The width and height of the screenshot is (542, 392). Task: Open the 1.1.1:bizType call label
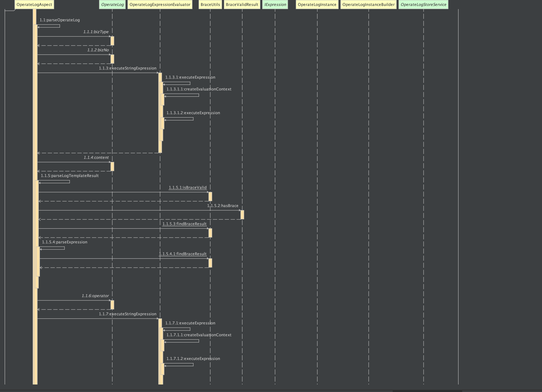[x=96, y=32]
